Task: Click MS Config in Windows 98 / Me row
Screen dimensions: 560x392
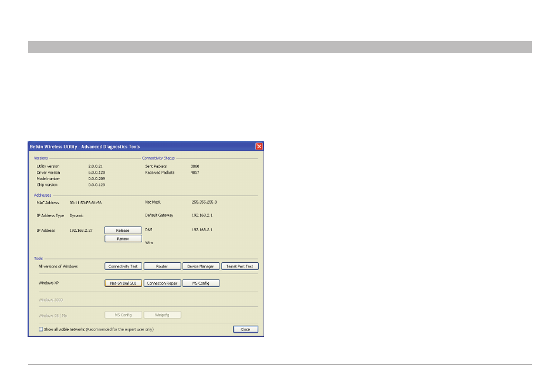Action: click(x=123, y=315)
